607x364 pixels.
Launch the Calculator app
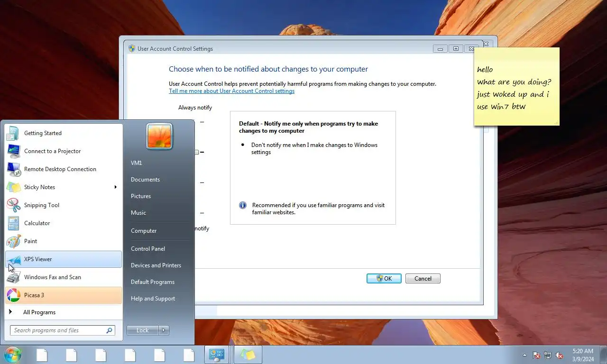(x=64, y=223)
